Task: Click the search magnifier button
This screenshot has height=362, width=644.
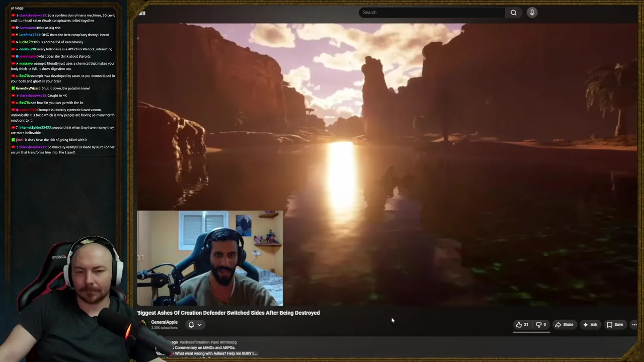Action: 513,13
